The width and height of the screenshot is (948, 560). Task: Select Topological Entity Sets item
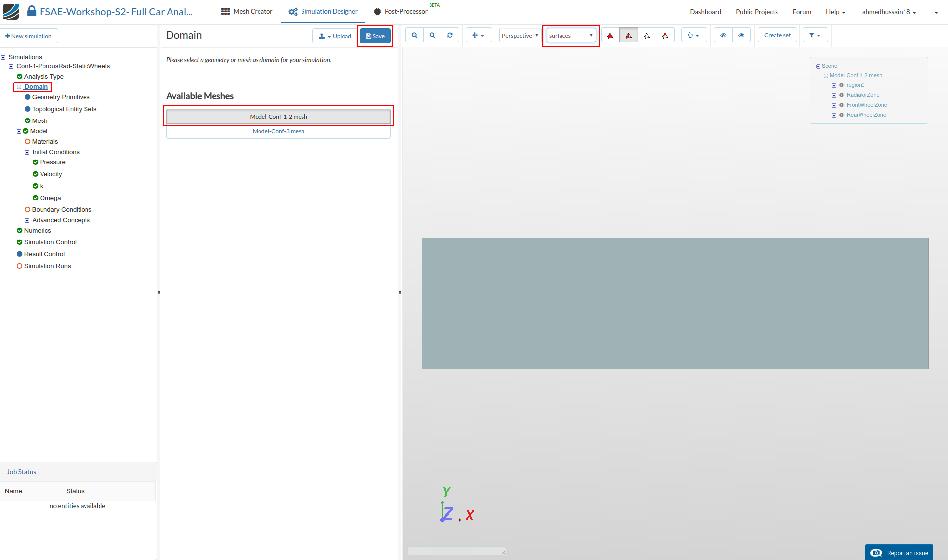(x=64, y=109)
